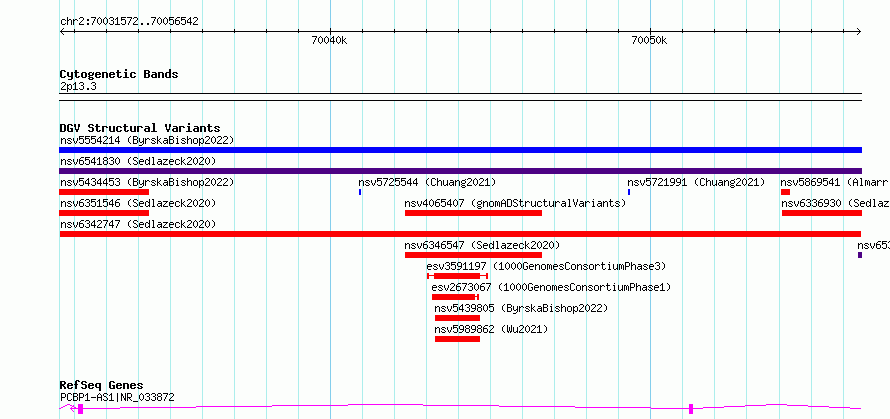Click the nsv6346547 Sedlazeck2020 red bar
Screen dimensions: 890x419
[x=473, y=255]
